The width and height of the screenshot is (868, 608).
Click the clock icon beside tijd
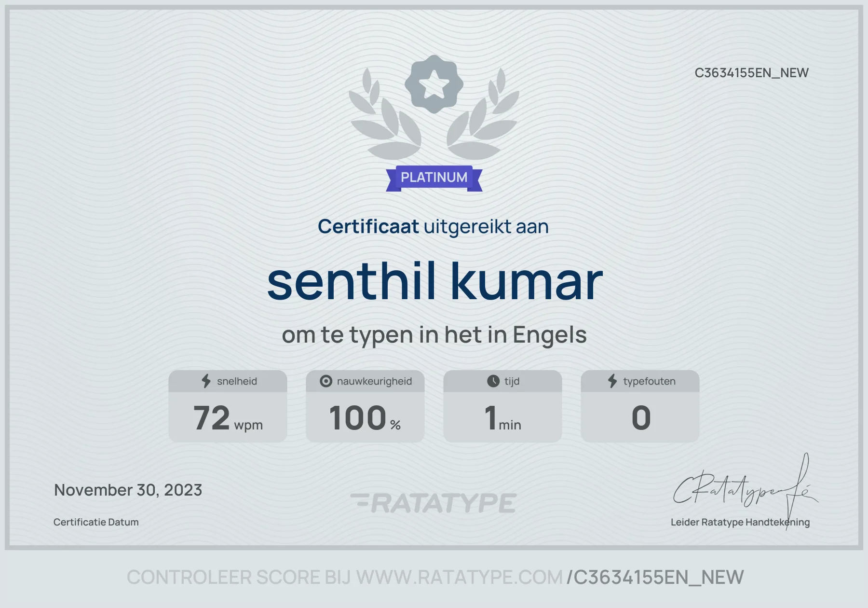tap(493, 381)
